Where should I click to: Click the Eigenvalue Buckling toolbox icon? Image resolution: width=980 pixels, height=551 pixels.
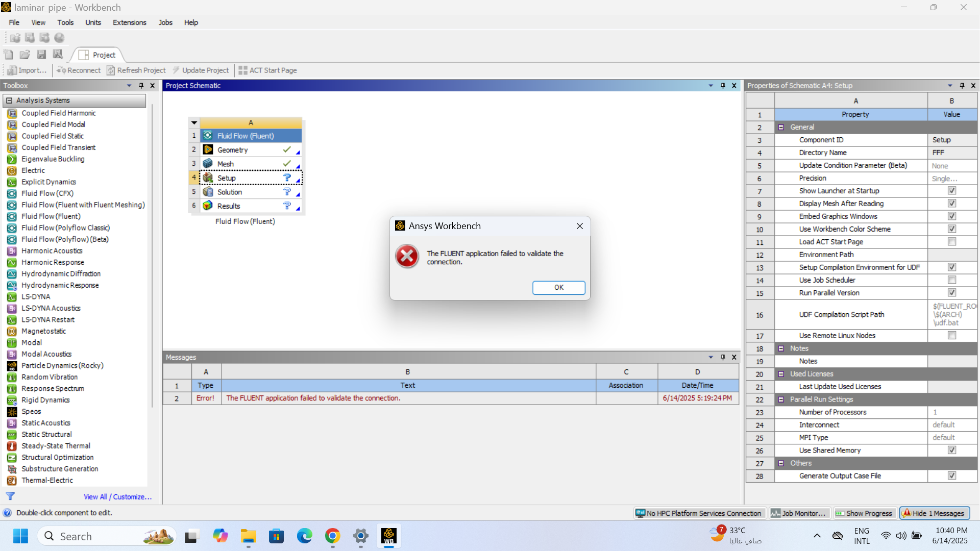[x=12, y=159]
